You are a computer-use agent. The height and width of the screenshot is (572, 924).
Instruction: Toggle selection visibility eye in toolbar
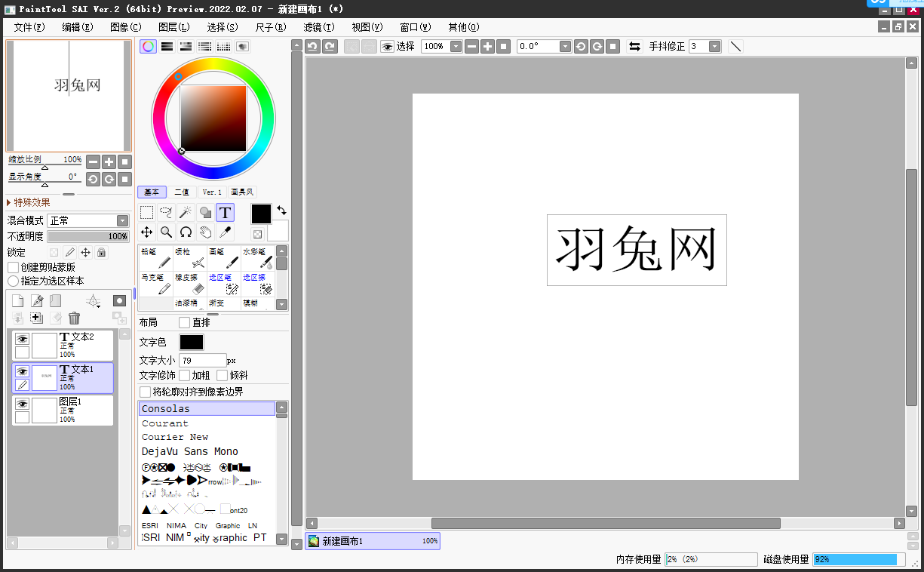(387, 46)
